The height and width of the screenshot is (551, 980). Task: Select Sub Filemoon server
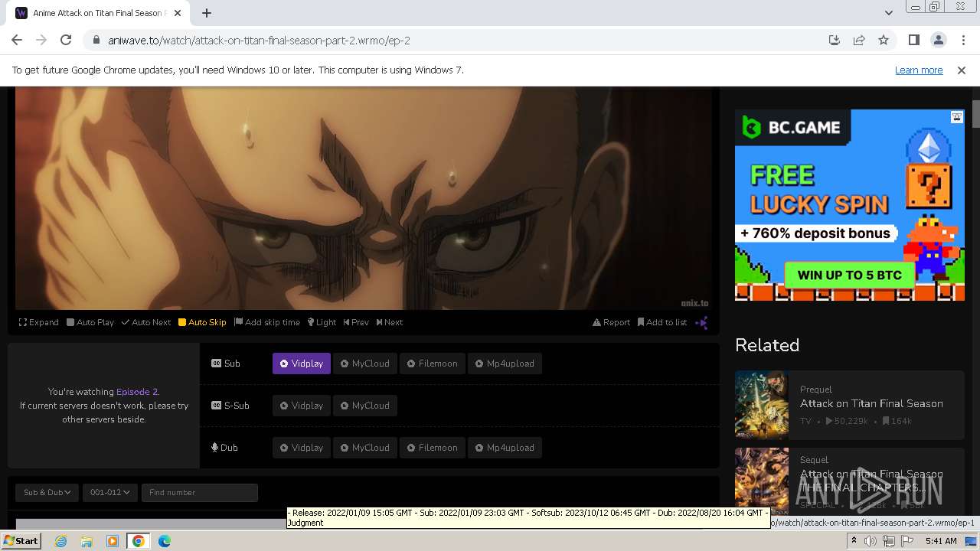click(433, 364)
